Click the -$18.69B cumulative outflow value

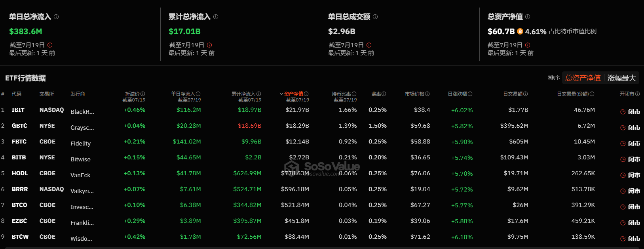tap(248, 126)
